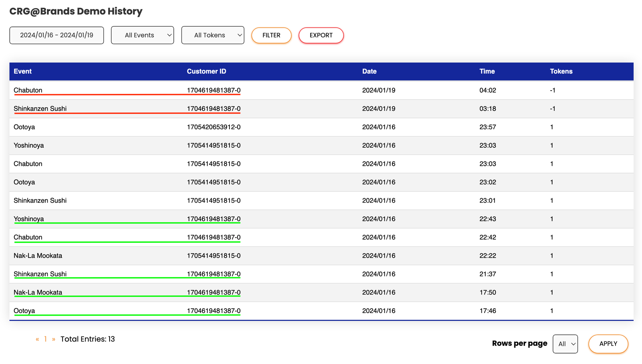Click the Date column header
642x364 pixels.
pos(369,71)
